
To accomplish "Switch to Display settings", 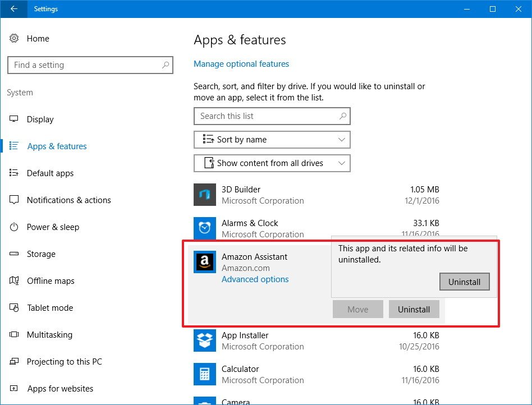I will click(40, 119).
